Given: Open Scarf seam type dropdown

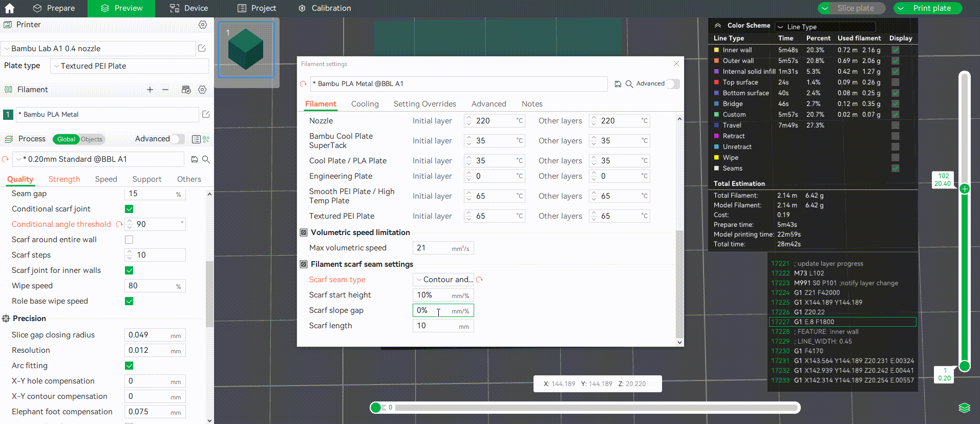Looking at the screenshot, I should click(443, 280).
